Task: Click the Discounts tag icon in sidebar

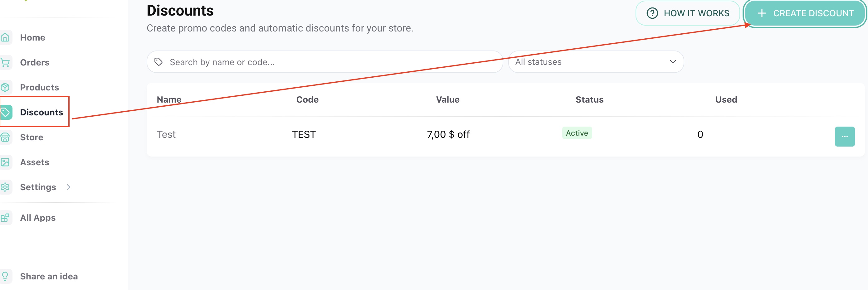Action: [5, 112]
